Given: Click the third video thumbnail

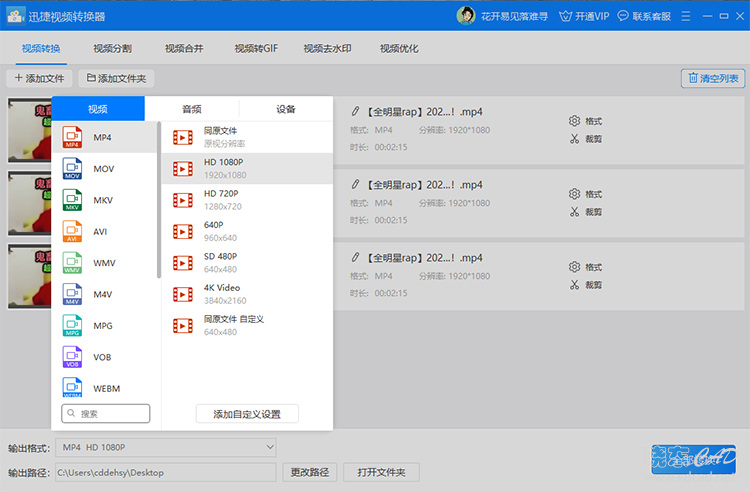Looking at the screenshot, I should click(x=30, y=276).
